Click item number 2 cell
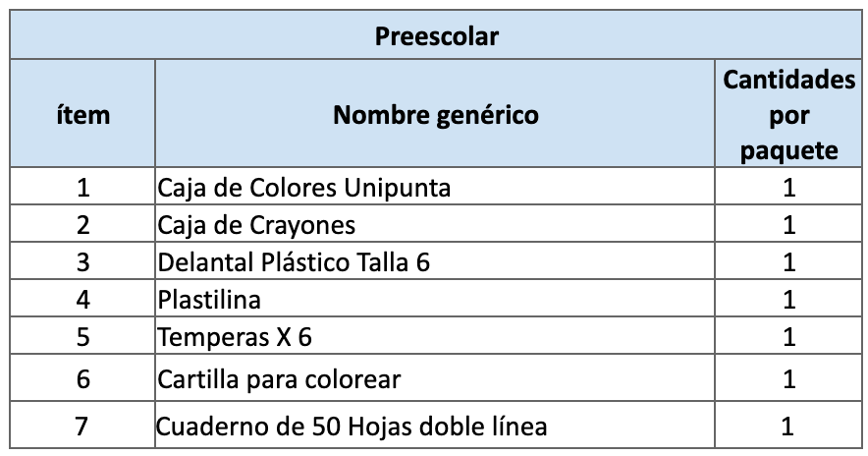Viewport: 868px width, 456px height. (82, 225)
